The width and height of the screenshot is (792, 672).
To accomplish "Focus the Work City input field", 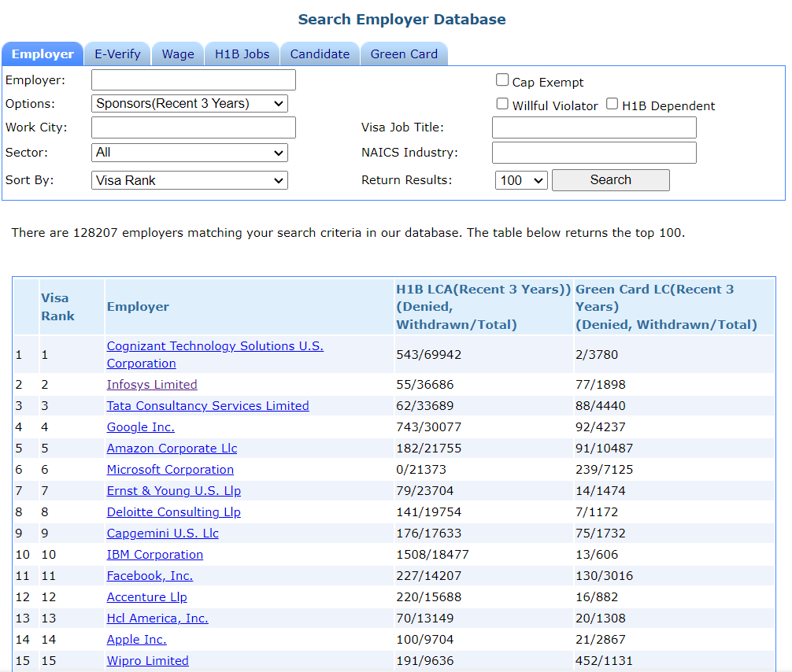I will click(x=194, y=127).
